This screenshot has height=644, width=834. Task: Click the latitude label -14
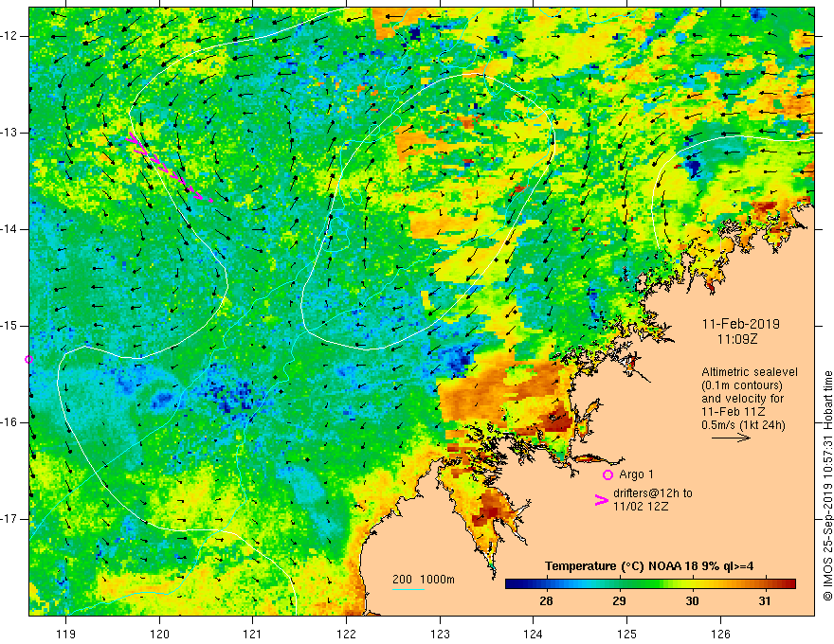point(9,229)
